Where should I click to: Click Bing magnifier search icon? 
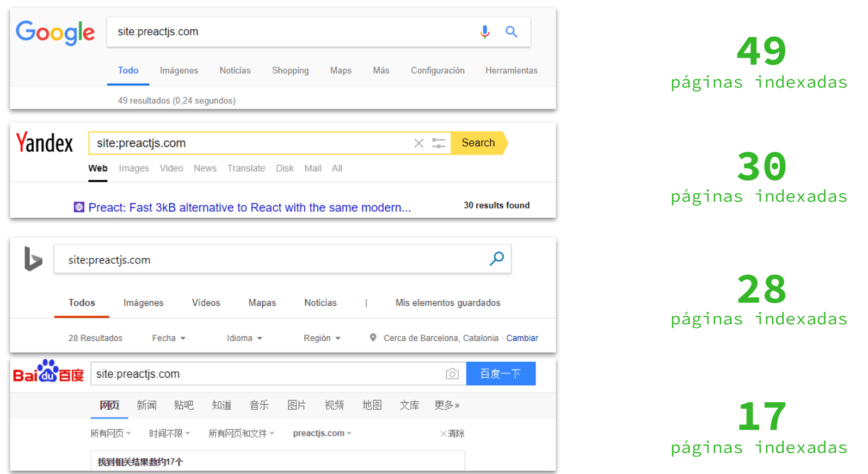pos(496,258)
